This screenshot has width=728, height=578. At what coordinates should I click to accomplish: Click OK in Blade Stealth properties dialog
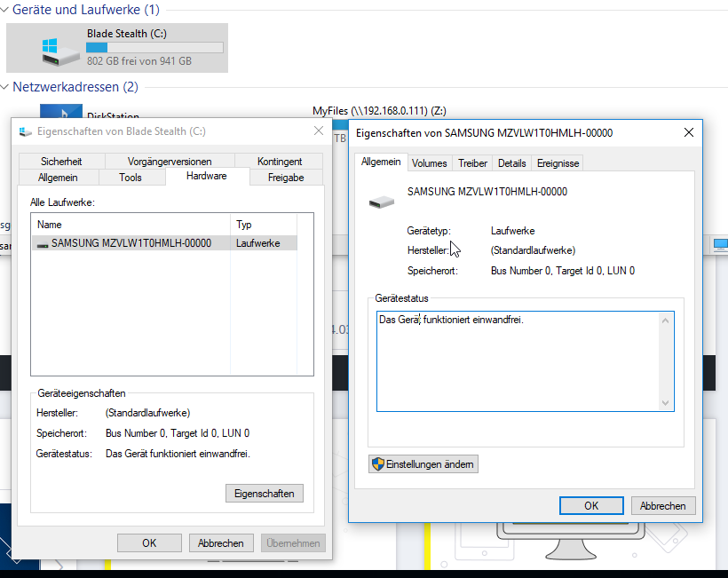click(149, 543)
